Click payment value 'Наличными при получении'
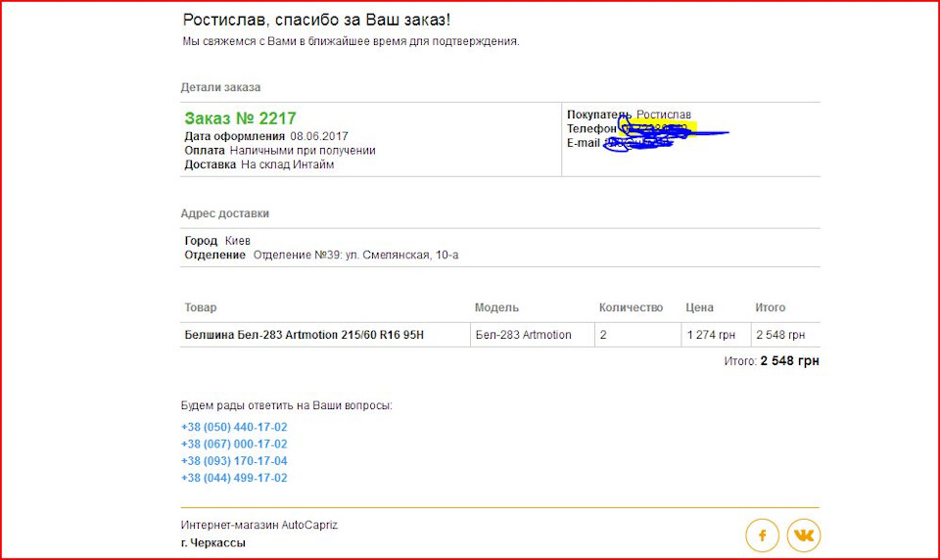 click(303, 151)
